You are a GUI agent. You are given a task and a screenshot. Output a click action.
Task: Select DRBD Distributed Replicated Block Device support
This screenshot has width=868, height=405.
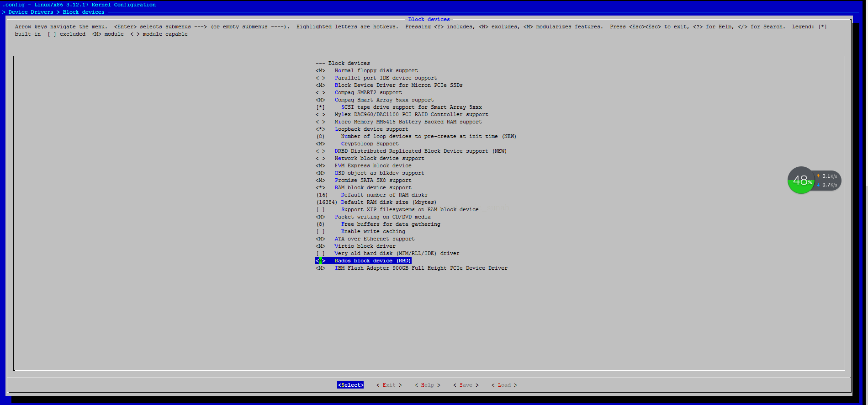coord(411,151)
